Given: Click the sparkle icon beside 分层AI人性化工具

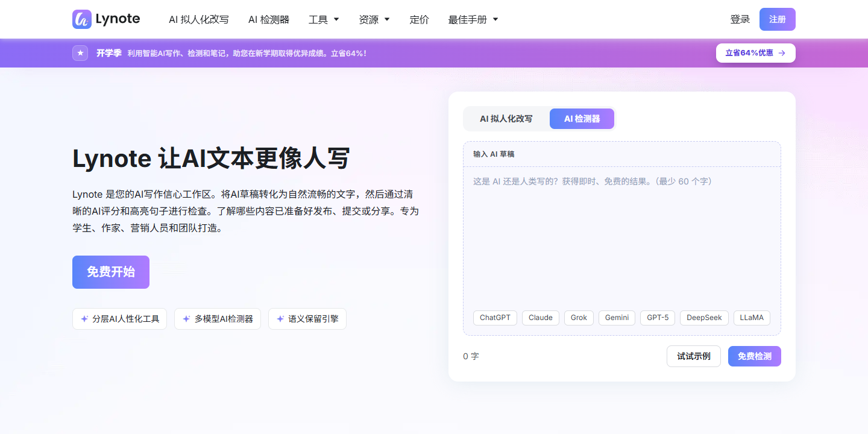Looking at the screenshot, I should click(85, 319).
